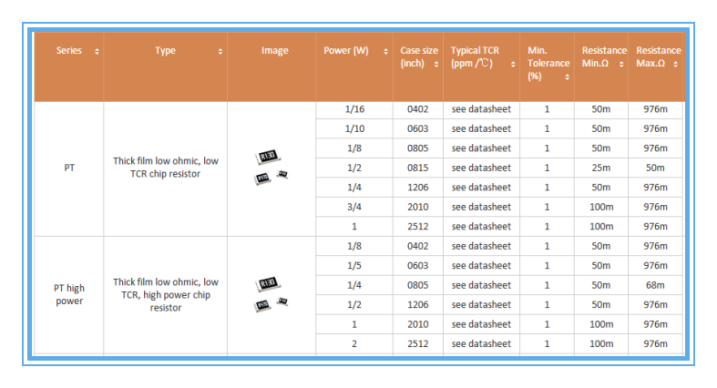Click the 68m resistance max cell
Screen dimensions: 717x388
655,285
